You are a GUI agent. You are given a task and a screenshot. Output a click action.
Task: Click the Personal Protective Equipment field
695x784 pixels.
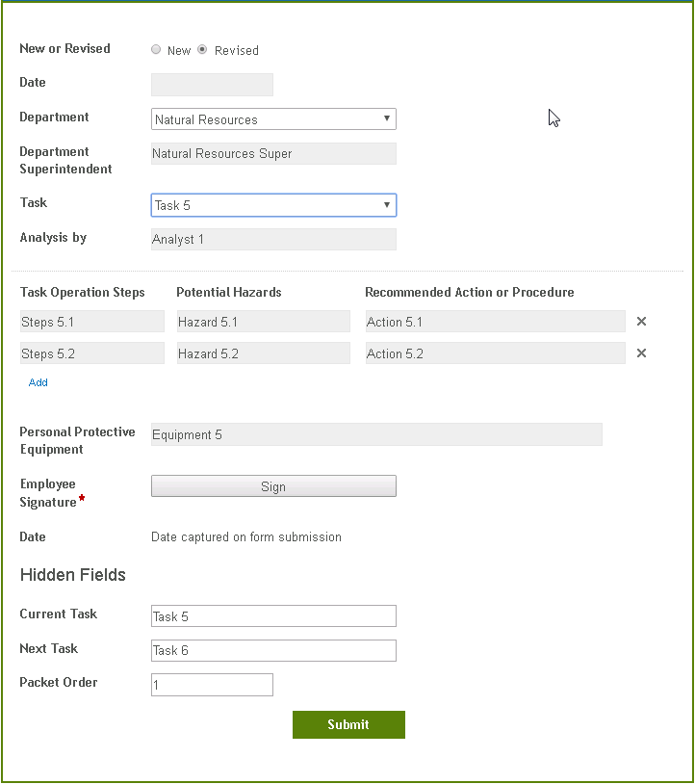(375, 434)
